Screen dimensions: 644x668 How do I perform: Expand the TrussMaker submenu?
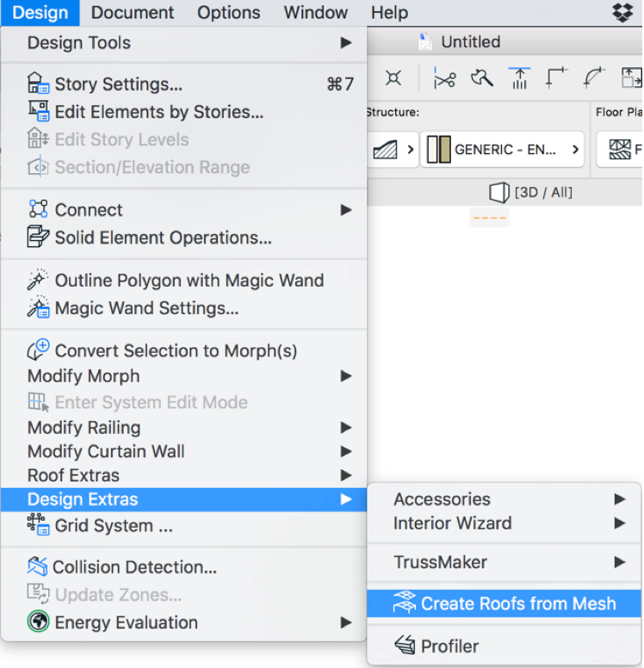[505, 562]
